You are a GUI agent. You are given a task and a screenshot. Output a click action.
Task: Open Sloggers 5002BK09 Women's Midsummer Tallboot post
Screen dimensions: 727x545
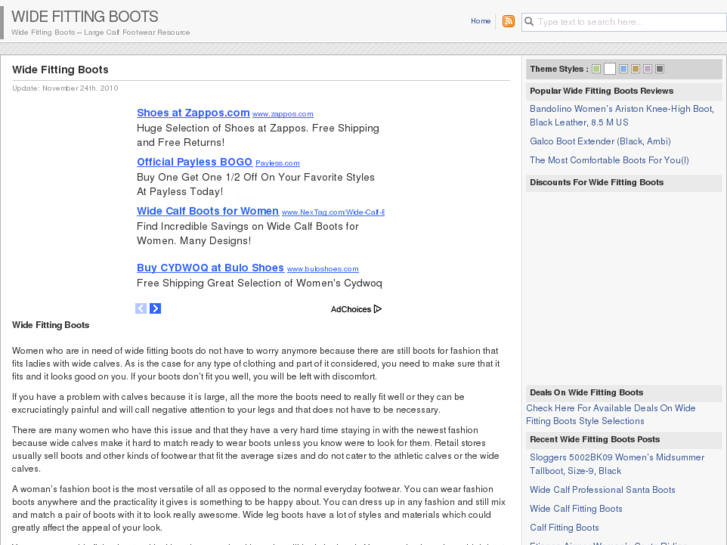click(617, 464)
